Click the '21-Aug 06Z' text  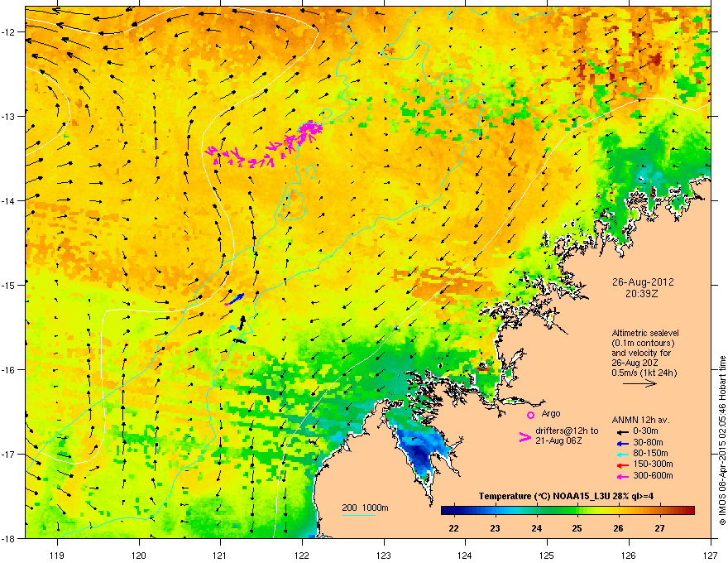558,440
